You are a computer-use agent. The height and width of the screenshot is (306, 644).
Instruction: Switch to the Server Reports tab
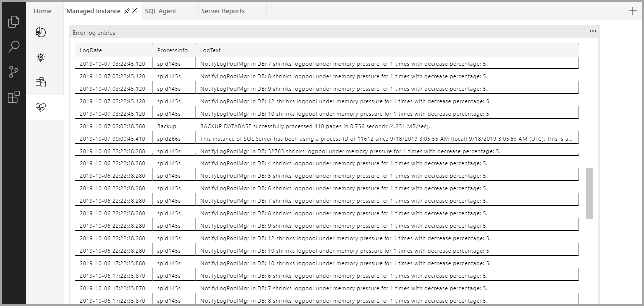222,10
